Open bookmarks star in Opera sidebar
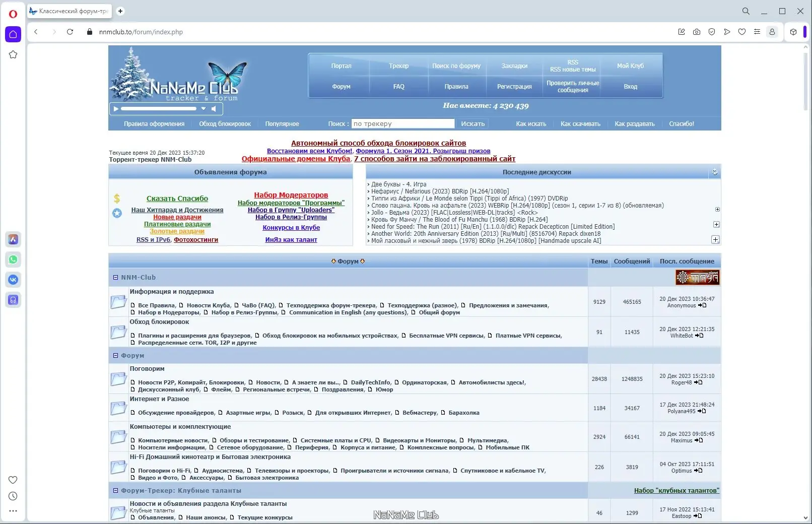812x524 pixels. pos(13,54)
